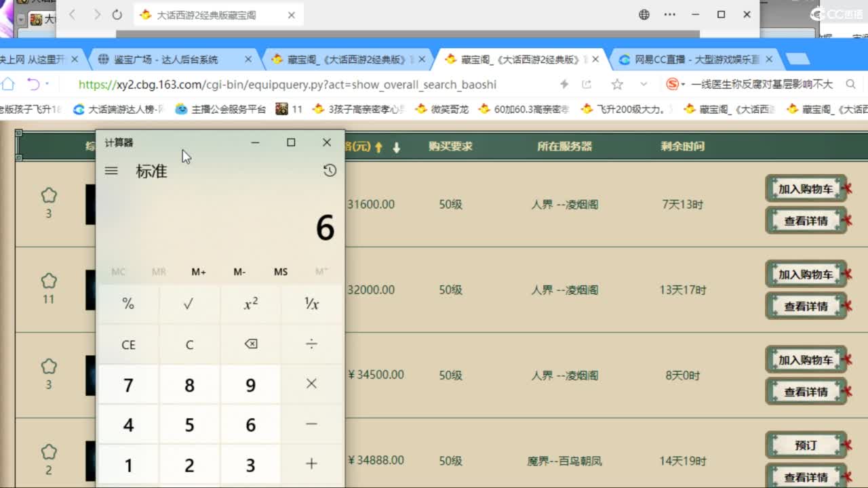Expand the address bar dropdown chevron
The image size is (868, 488).
[x=644, y=85]
